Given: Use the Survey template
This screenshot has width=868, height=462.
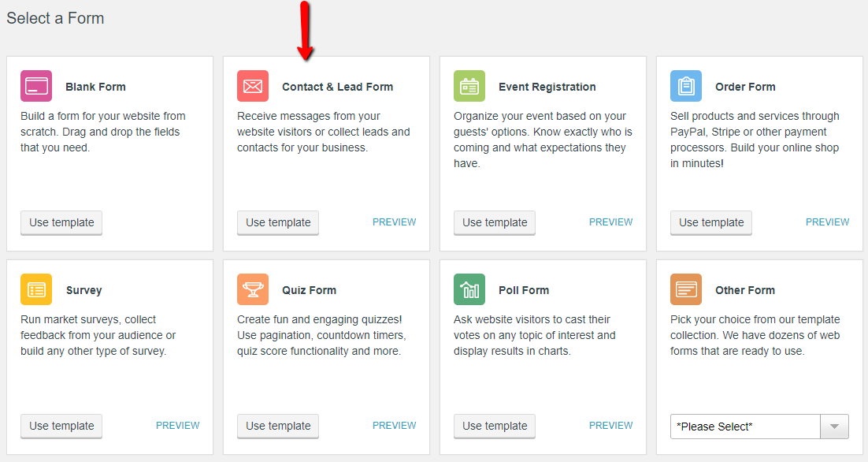Looking at the screenshot, I should tap(61, 426).
